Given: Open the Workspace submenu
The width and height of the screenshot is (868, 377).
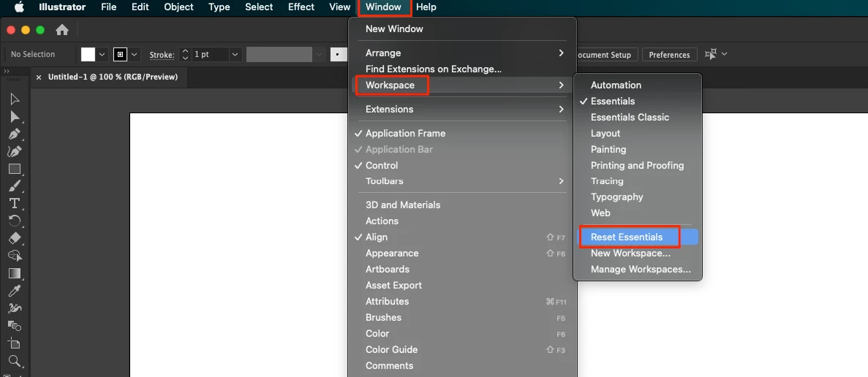Looking at the screenshot, I should pyautogui.click(x=462, y=85).
